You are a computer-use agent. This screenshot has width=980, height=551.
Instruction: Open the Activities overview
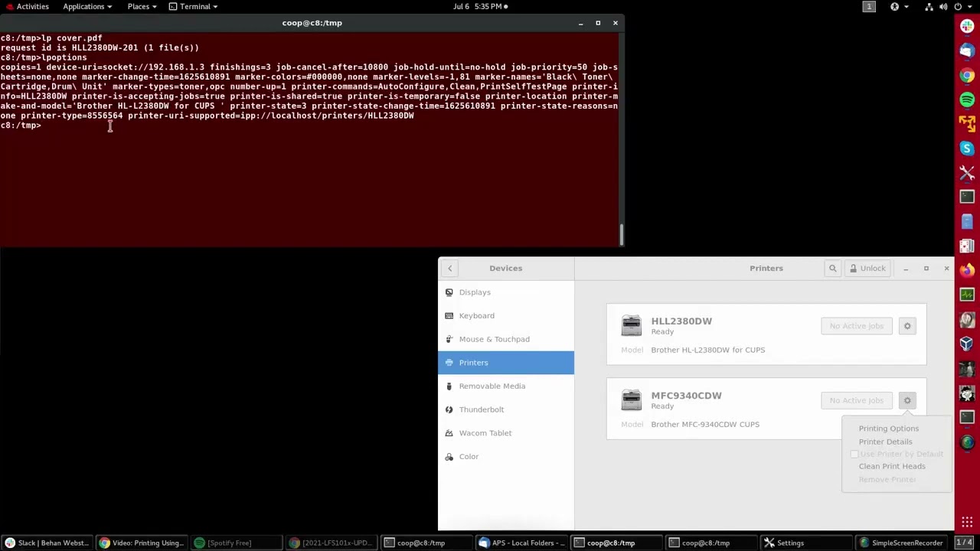pyautogui.click(x=26, y=6)
